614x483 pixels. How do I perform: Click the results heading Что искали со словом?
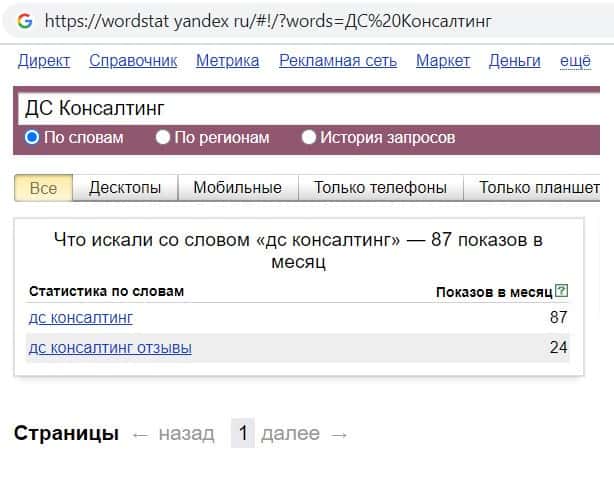[x=298, y=250]
